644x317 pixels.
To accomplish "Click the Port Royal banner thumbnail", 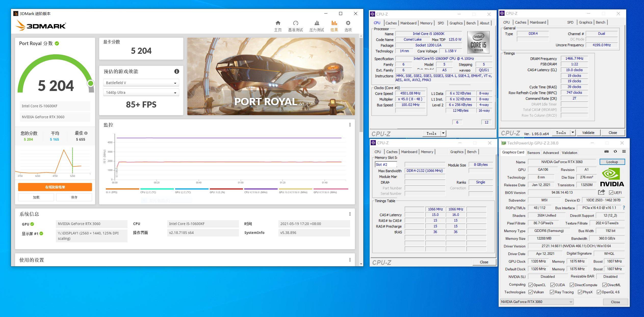I will [x=271, y=76].
